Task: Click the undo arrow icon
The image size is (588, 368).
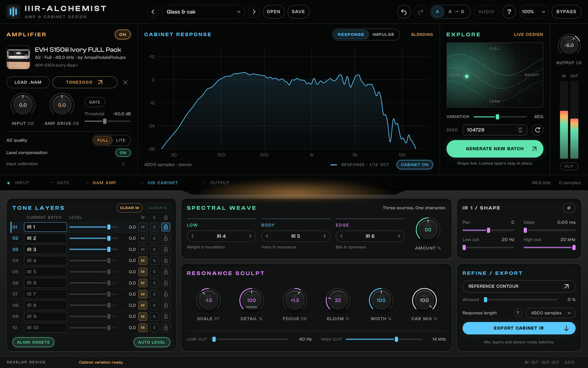Action: pyautogui.click(x=404, y=11)
